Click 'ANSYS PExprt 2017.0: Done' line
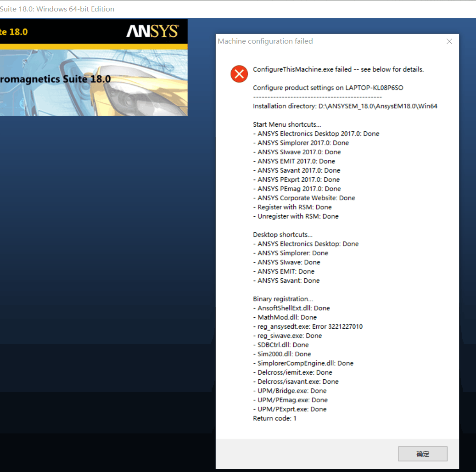476x472 pixels. (296, 180)
